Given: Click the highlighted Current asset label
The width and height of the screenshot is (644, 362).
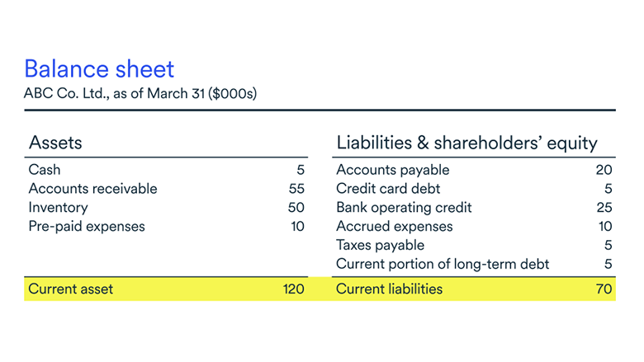Looking at the screenshot, I should click(71, 289).
